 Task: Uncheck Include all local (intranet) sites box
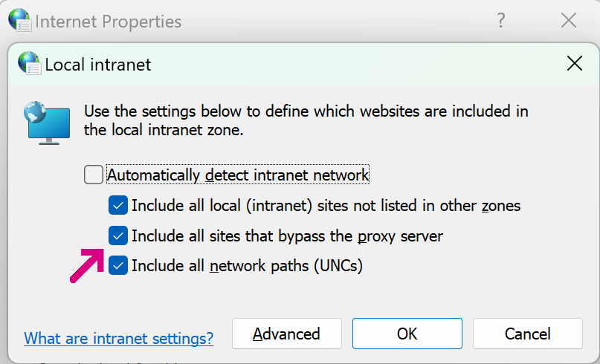(118, 206)
